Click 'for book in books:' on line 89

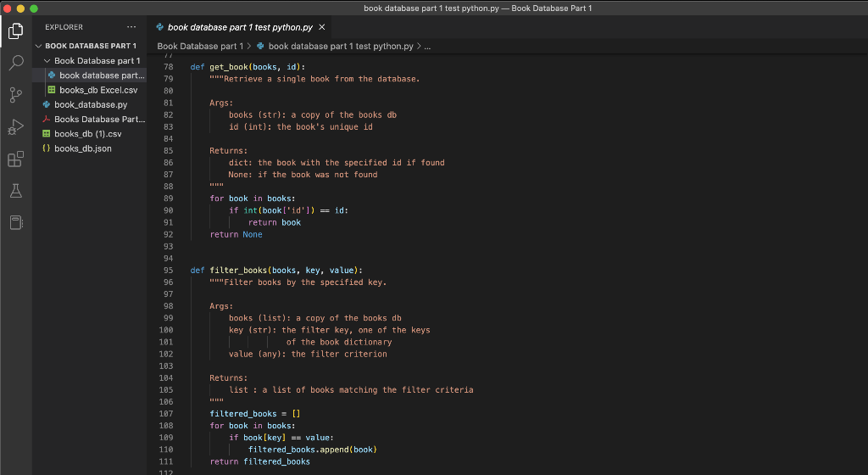[252, 198]
